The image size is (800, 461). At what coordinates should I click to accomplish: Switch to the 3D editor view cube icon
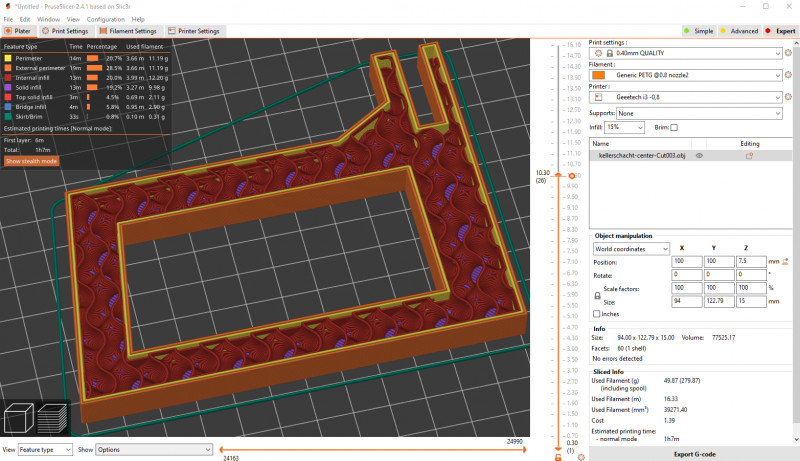20,418
